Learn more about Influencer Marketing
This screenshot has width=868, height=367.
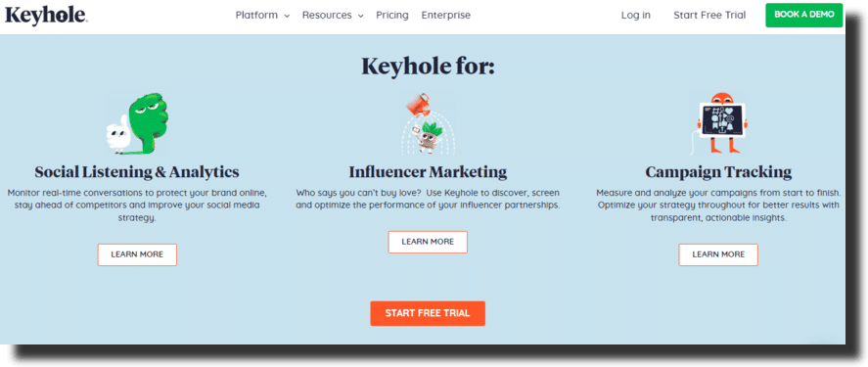(x=428, y=242)
